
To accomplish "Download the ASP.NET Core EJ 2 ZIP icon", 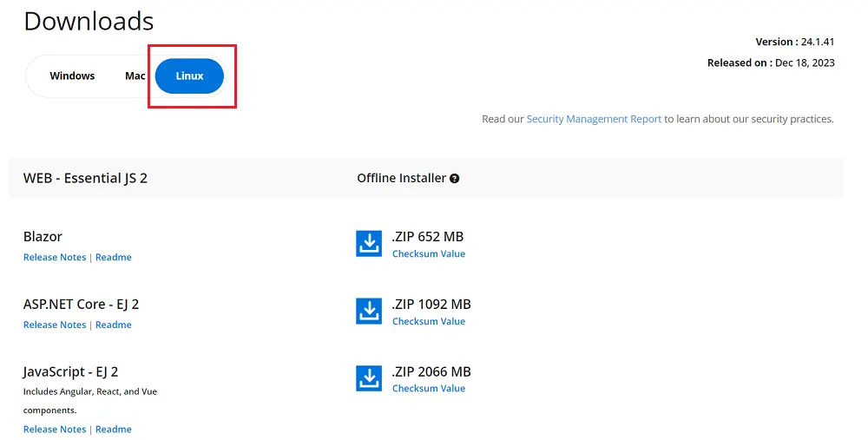I will [x=369, y=311].
